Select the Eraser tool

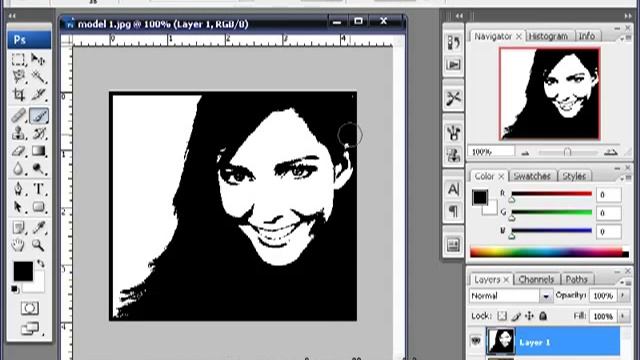18,151
